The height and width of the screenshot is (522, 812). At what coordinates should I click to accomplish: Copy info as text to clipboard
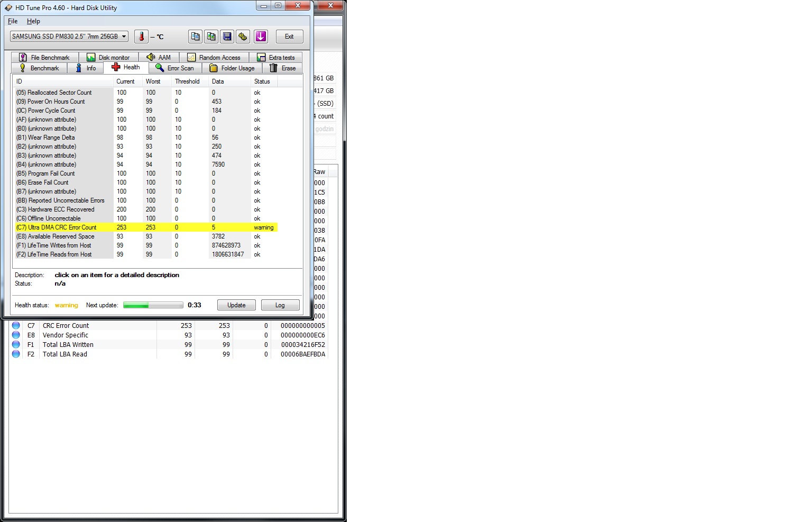point(196,36)
